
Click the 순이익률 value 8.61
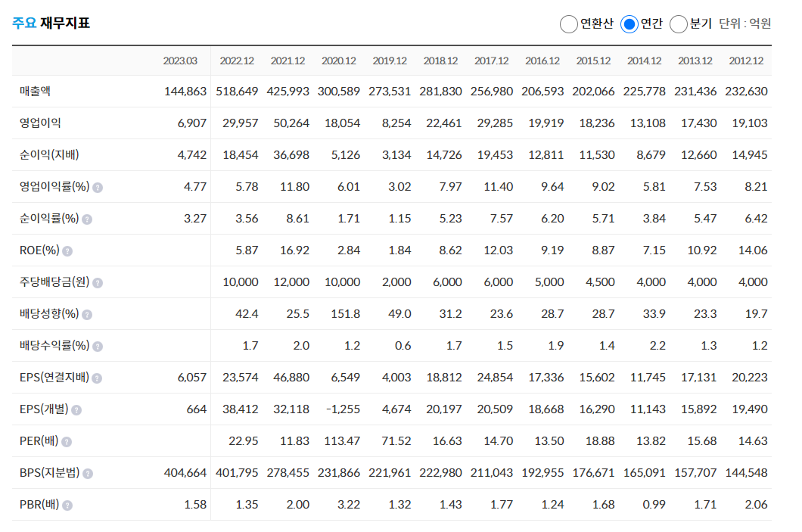point(297,219)
